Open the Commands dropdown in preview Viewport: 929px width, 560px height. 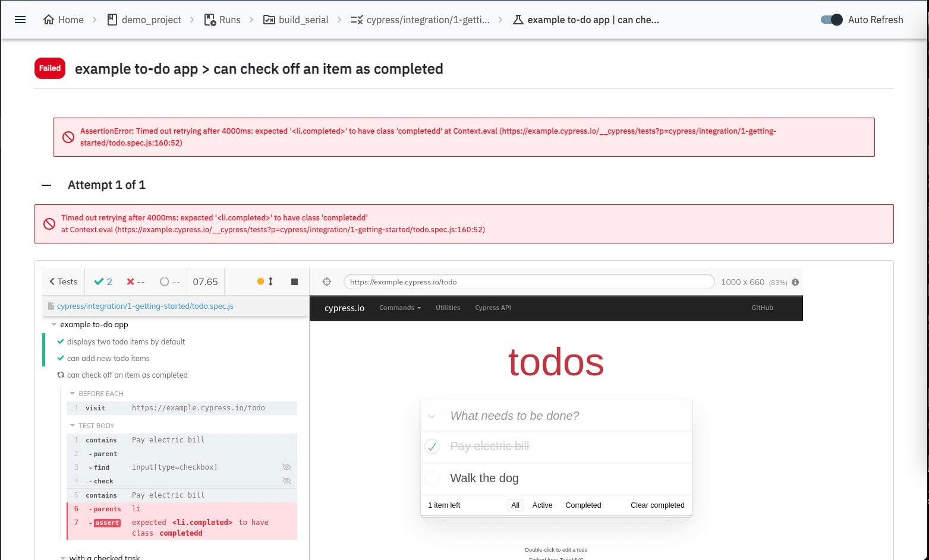click(400, 308)
